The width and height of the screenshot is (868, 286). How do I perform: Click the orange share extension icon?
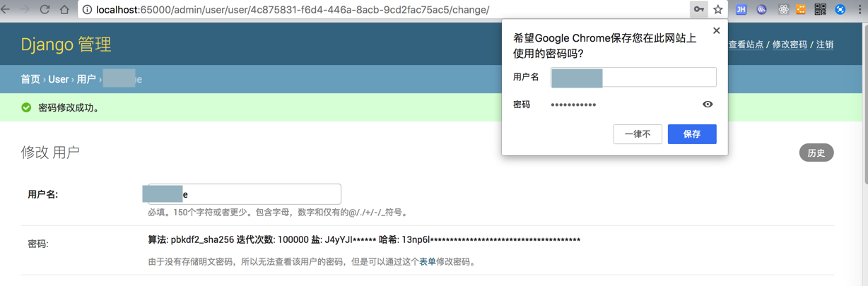coord(801,10)
